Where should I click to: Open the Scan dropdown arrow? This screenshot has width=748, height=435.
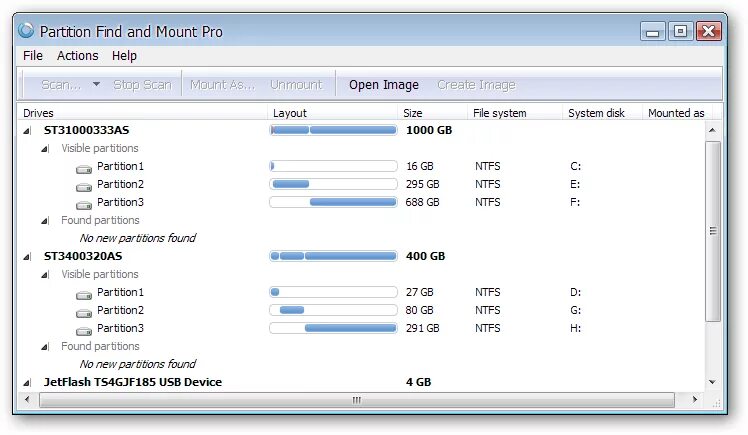tap(96, 84)
